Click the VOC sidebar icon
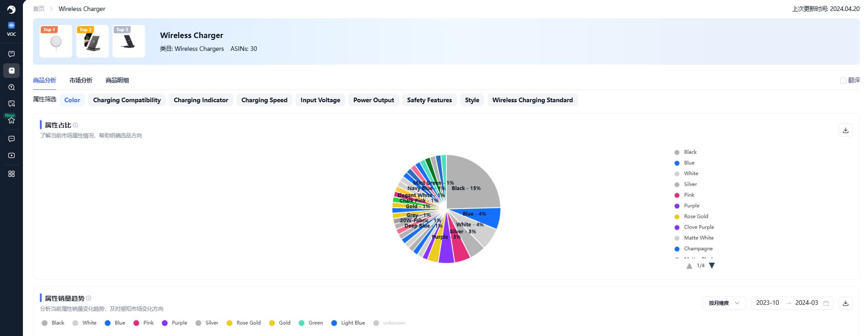This screenshot has width=868, height=336. tap(11, 28)
